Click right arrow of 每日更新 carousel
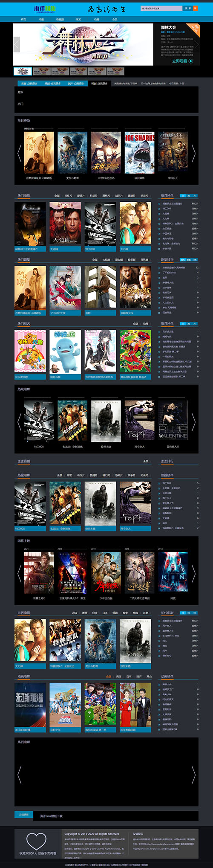Image resolution: width=213 pixels, height=868 pixels. [x=193, y=153]
